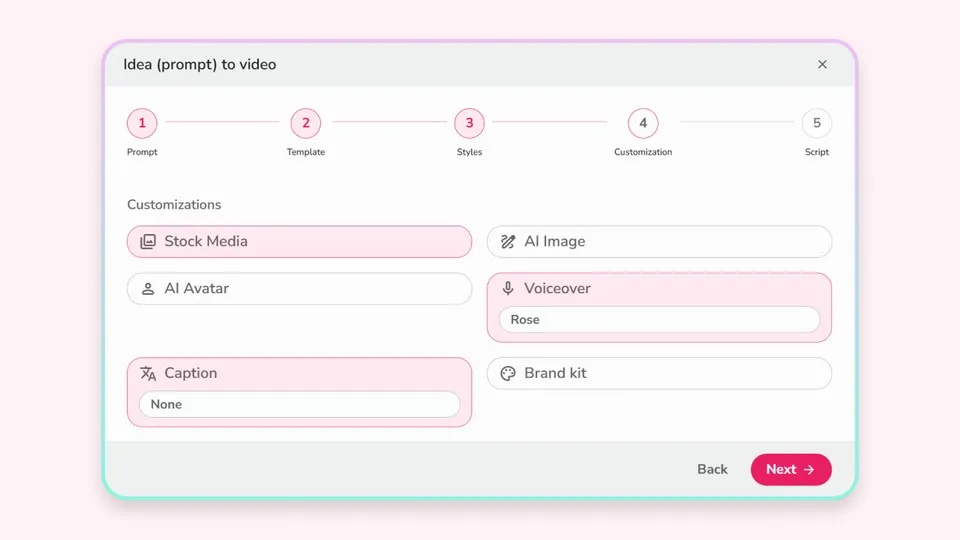960x540 pixels.
Task: Enable the Brand kit option
Action: 659,373
